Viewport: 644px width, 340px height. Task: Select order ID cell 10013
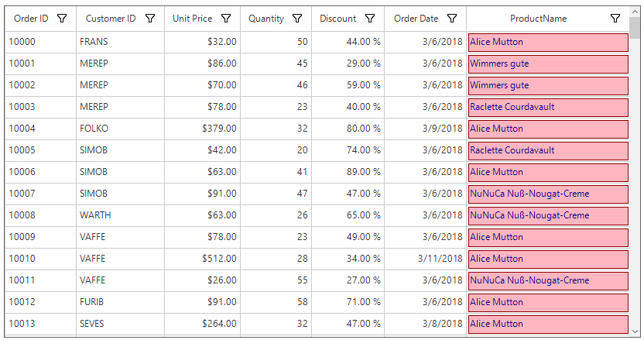pos(40,324)
